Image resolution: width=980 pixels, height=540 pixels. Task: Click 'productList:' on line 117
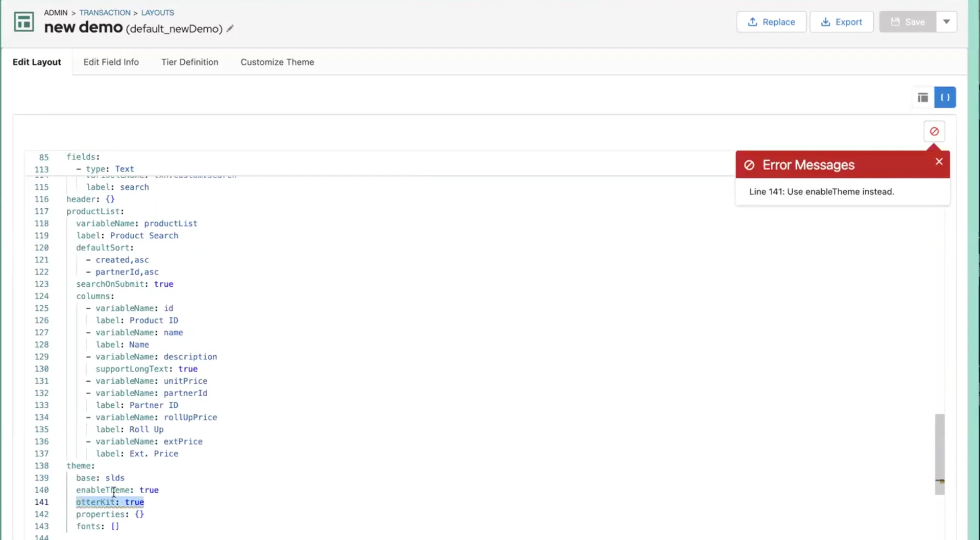tap(95, 211)
